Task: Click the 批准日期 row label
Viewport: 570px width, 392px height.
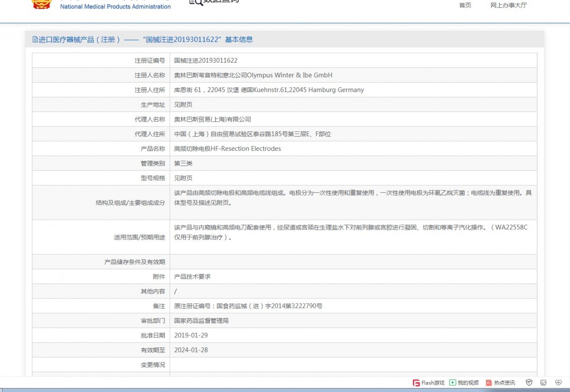Action: point(153,335)
